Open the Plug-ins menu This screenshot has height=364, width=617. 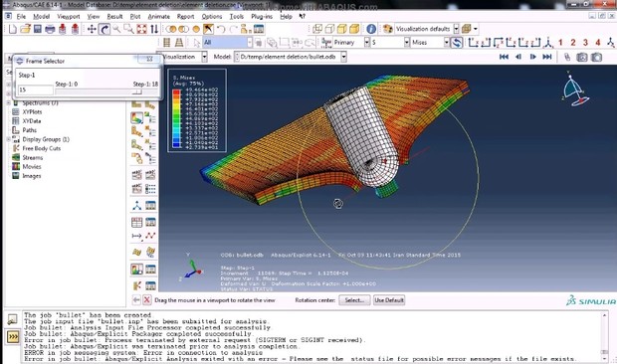click(262, 17)
